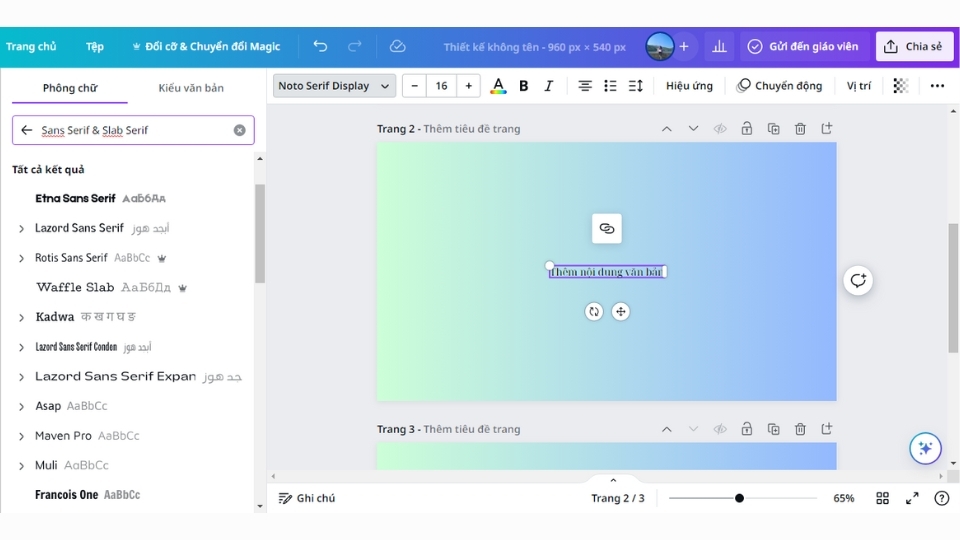
Task: Add a new page after page 2
Action: pyautogui.click(x=827, y=129)
